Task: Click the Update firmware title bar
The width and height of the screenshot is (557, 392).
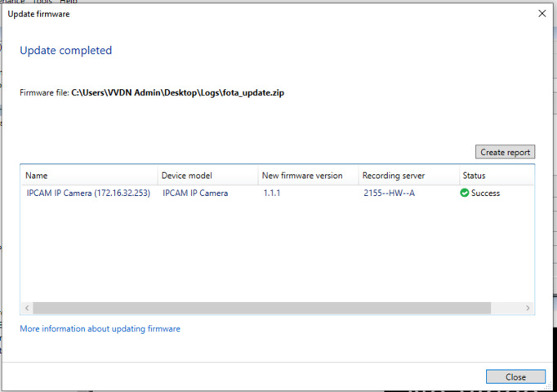Action: coord(245,13)
